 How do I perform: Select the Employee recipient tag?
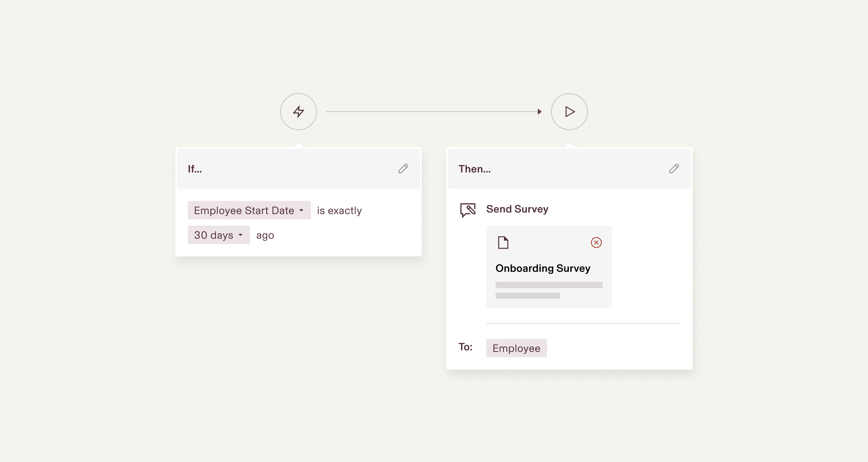click(516, 348)
